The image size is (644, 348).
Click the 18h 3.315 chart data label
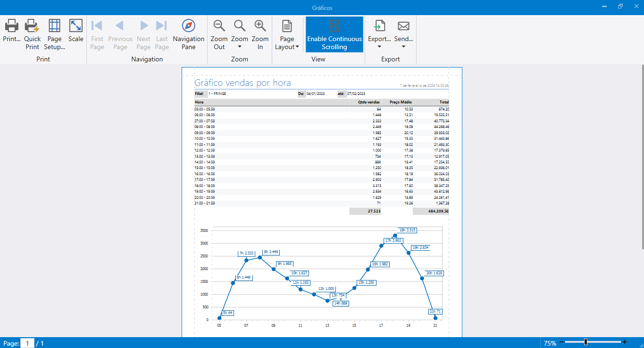tap(408, 230)
